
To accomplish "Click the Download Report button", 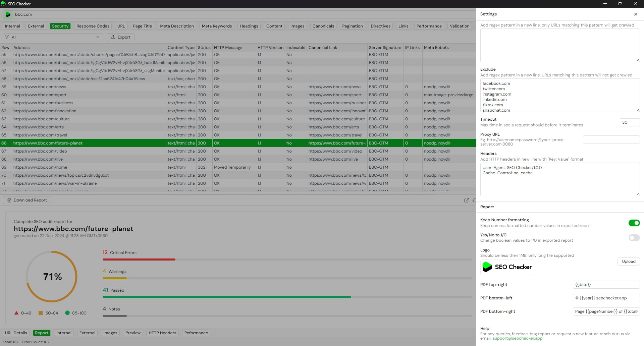I will [27, 200].
